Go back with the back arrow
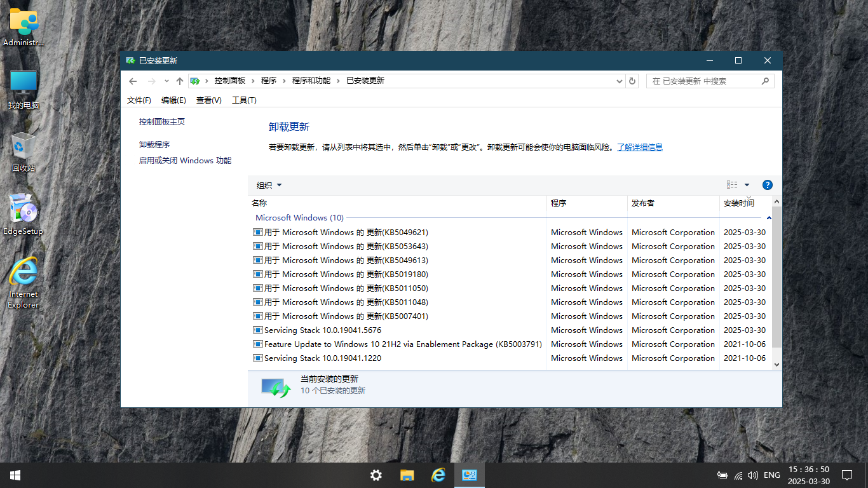Viewport: 868px width, 488px height. tap(133, 81)
